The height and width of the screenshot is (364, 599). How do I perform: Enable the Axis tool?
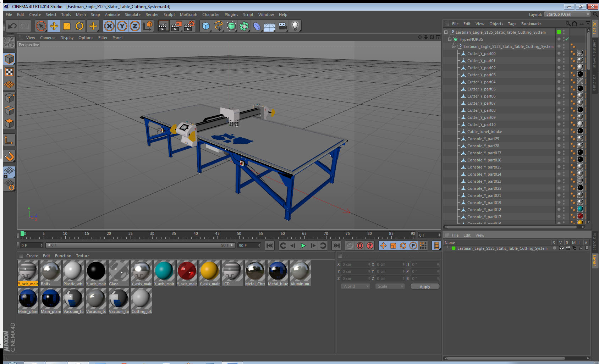pyautogui.click(x=9, y=140)
